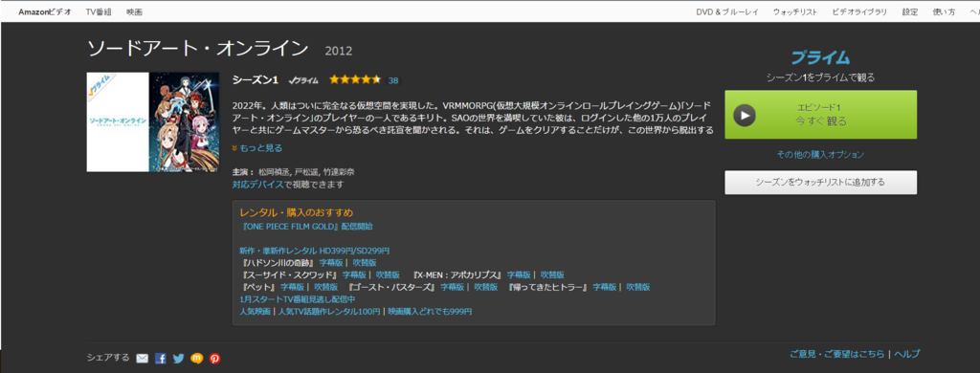
Task: Click シーズンをウォッチリストに追加する button
Action: 820,183
